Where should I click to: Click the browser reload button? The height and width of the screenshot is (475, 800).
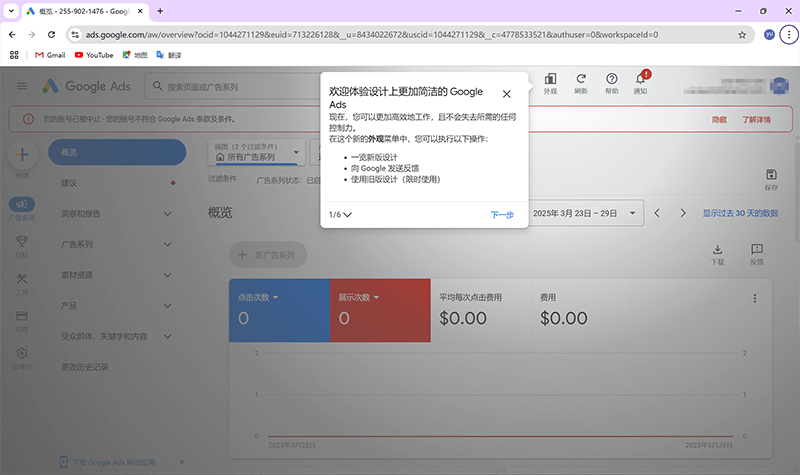click(x=52, y=35)
